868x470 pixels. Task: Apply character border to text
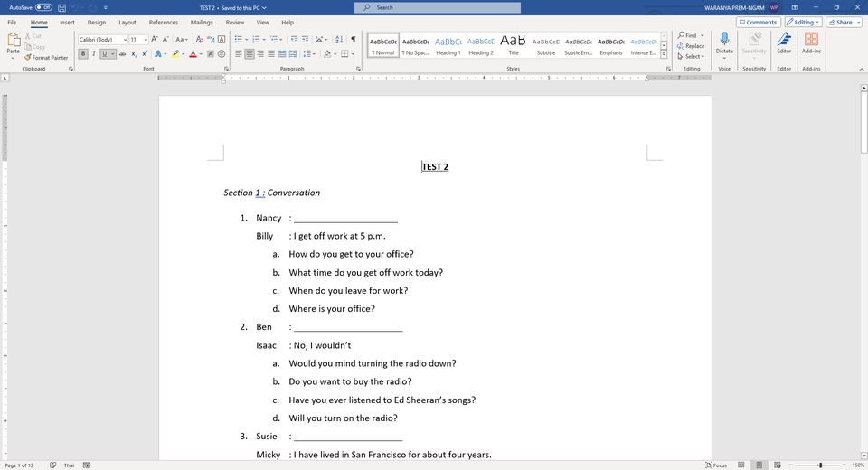point(222,39)
